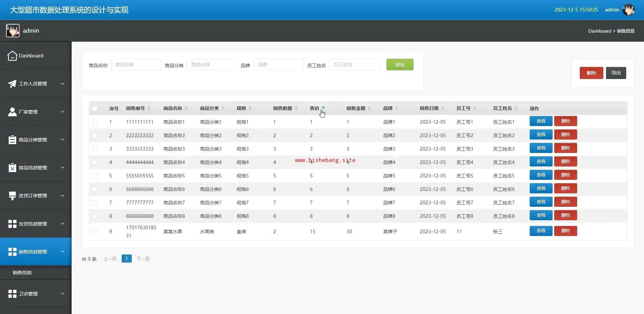The image size is (644, 314).
Task: Click the grid icon beside 发货信息管理
Action: (12, 224)
